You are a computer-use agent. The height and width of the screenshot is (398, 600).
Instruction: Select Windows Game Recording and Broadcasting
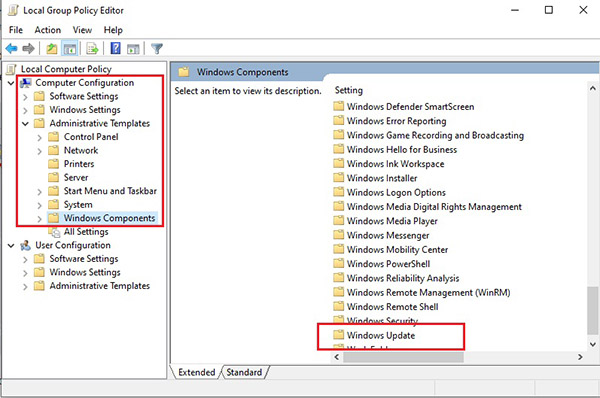435,135
